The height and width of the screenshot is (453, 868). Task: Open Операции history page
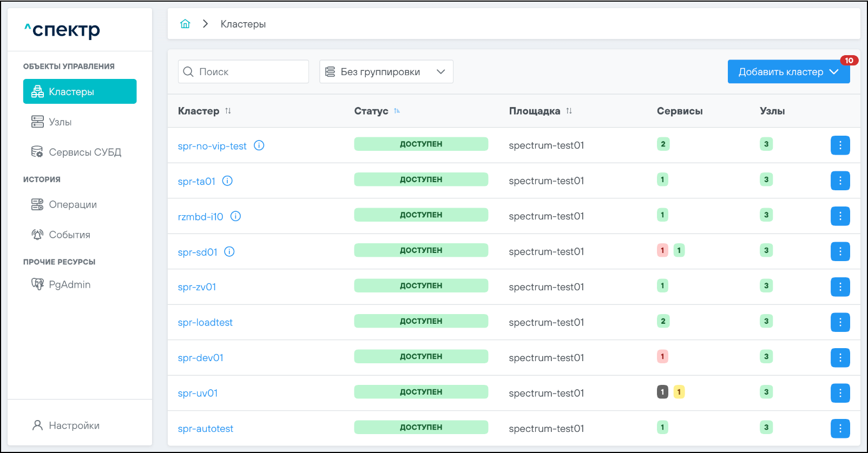coord(73,205)
